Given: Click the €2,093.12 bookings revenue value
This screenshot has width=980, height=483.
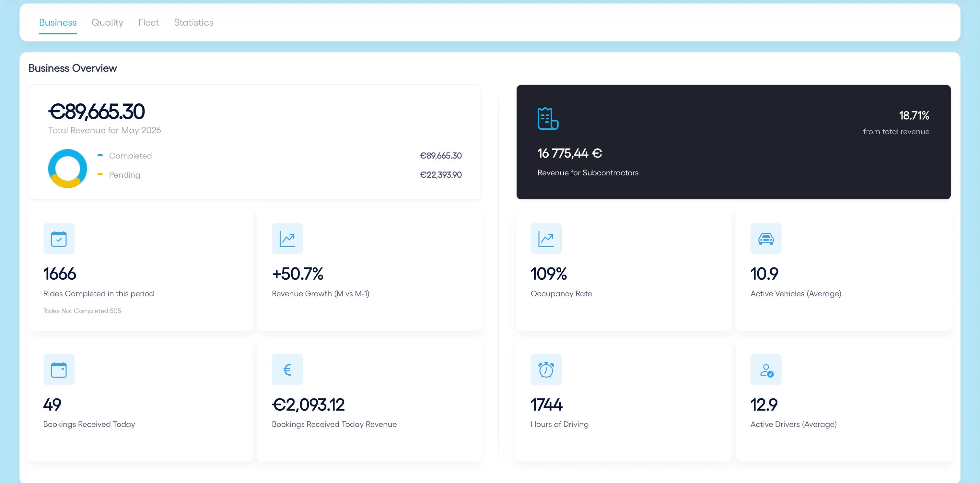Looking at the screenshot, I should (308, 405).
